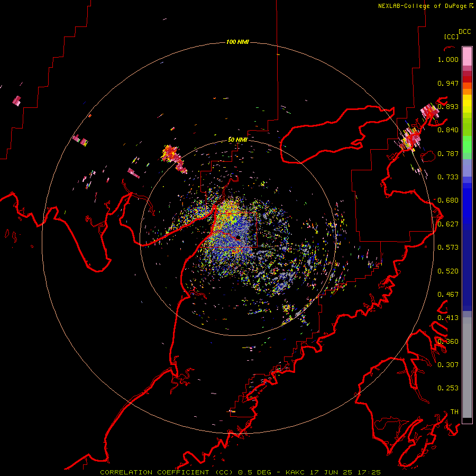Click the 17:25 time stamp in the caption

coord(369,472)
